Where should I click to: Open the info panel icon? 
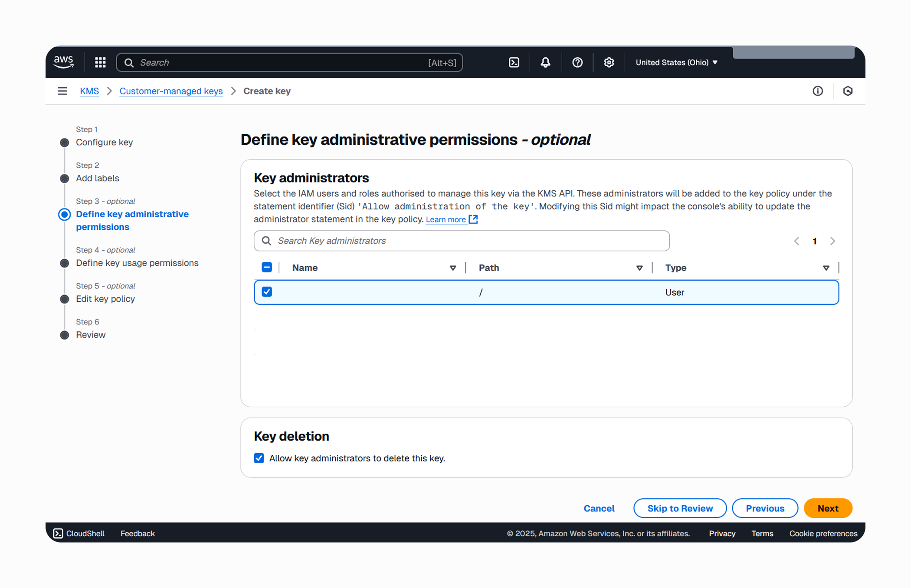pos(818,91)
